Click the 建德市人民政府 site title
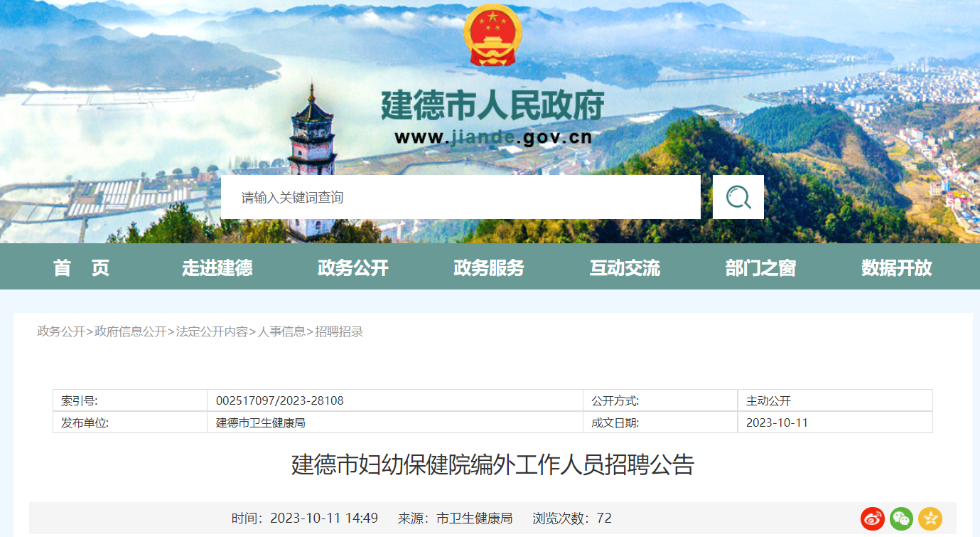The image size is (980, 537). coord(492,105)
